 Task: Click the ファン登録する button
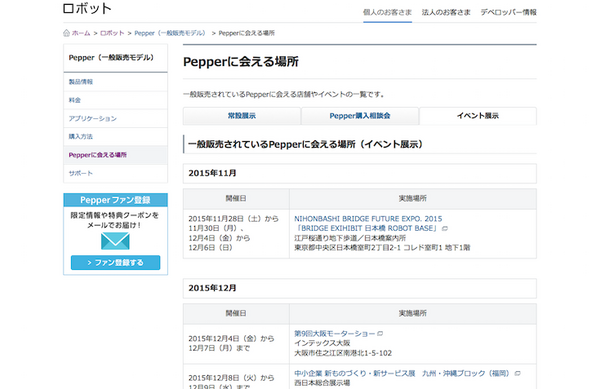[115, 263]
